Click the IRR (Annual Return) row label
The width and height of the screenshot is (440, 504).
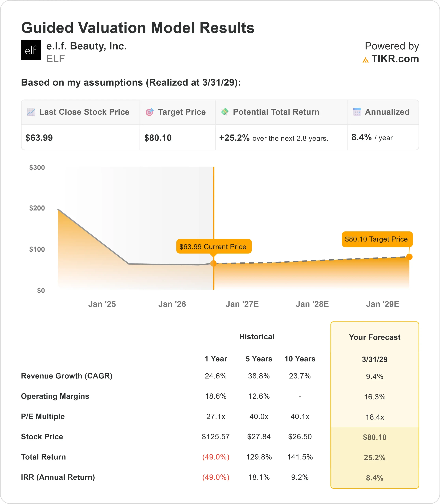(58, 477)
